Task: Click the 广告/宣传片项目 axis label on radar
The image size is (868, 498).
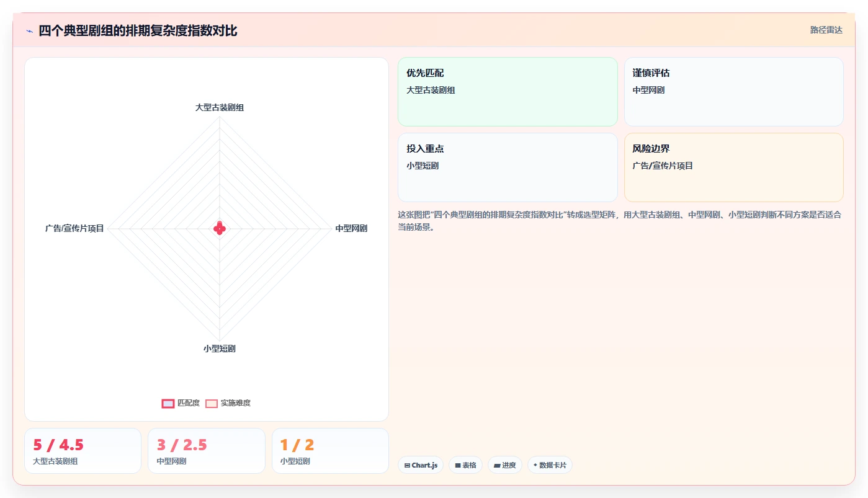Action: click(74, 228)
